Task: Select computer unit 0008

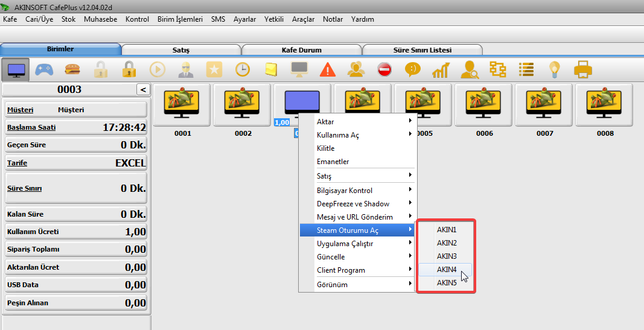Action: coord(604,104)
